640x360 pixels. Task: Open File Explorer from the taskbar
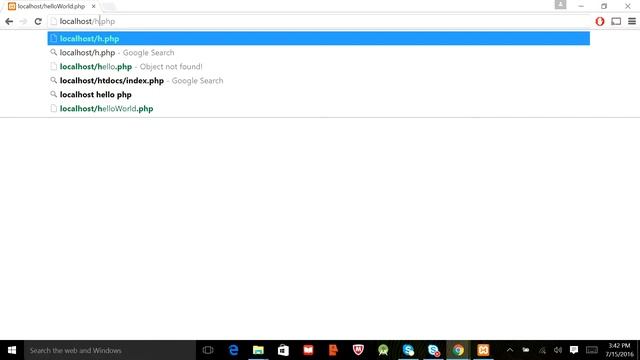pyautogui.click(x=258, y=350)
